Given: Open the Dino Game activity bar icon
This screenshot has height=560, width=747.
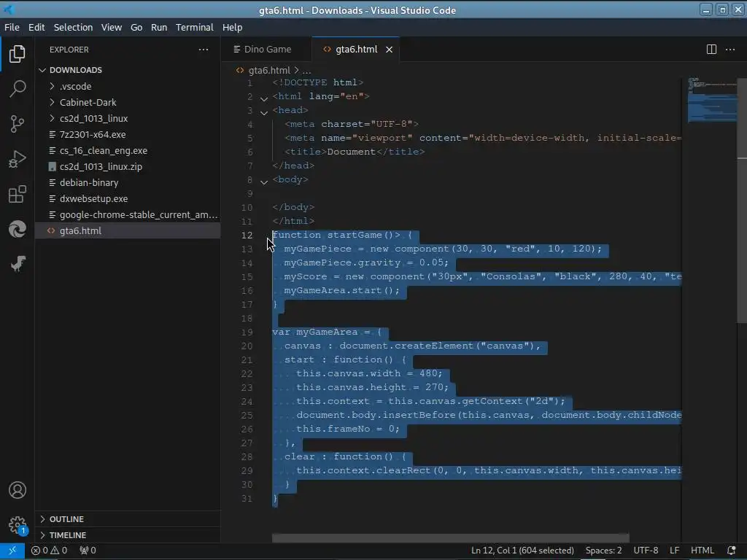Looking at the screenshot, I should 18,264.
